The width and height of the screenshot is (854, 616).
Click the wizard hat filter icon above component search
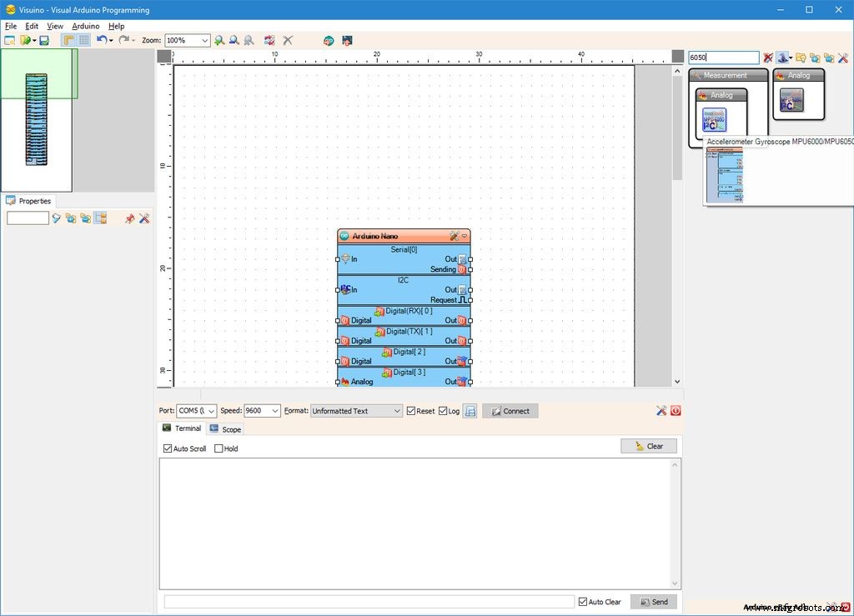(782, 57)
